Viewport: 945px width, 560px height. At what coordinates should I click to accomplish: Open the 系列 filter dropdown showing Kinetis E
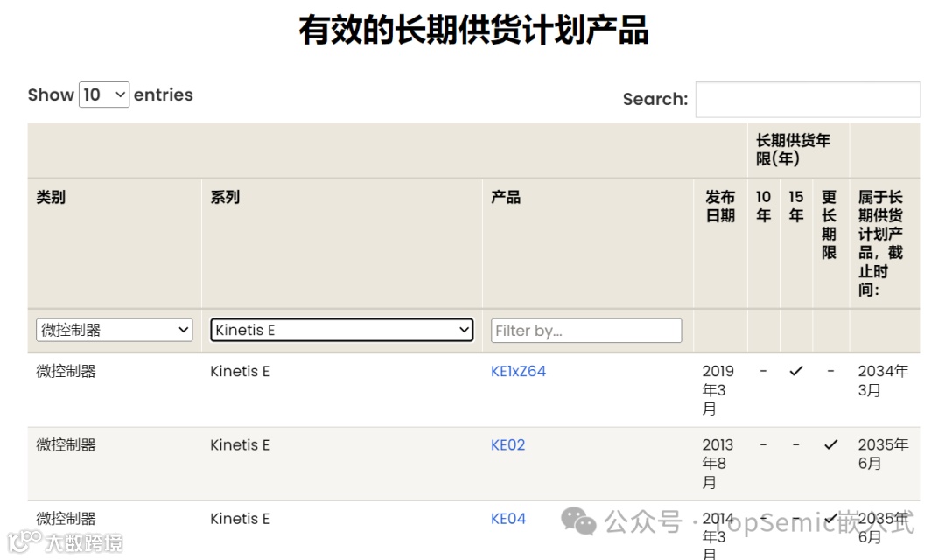(342, 331)
